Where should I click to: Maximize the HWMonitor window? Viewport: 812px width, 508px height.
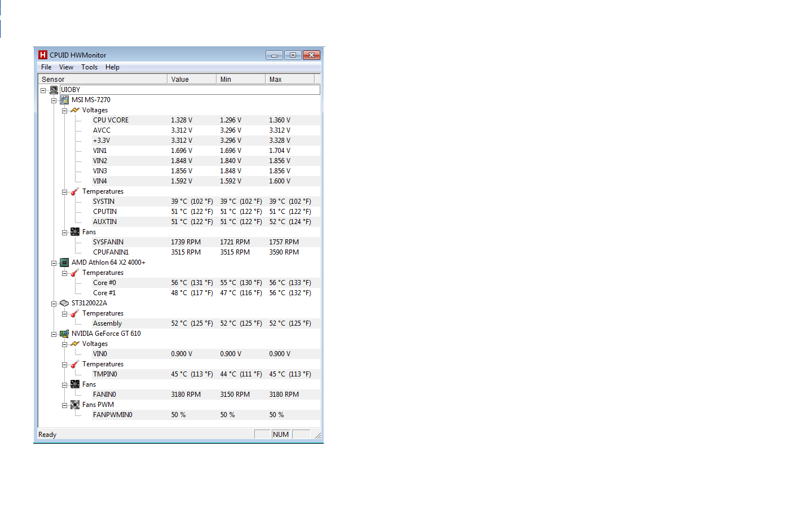click(293, 55)
